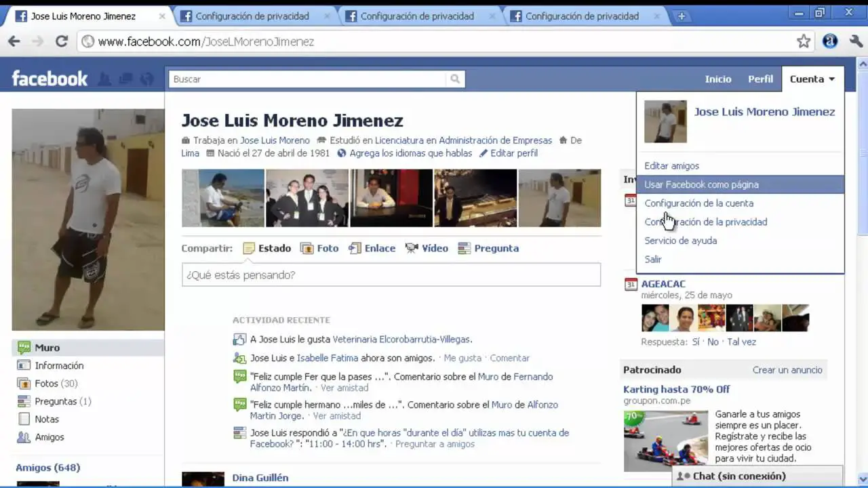868x488 pixels.
Task: Open Configuración de la privacidad menu item
Action: [x=705, y=222]
